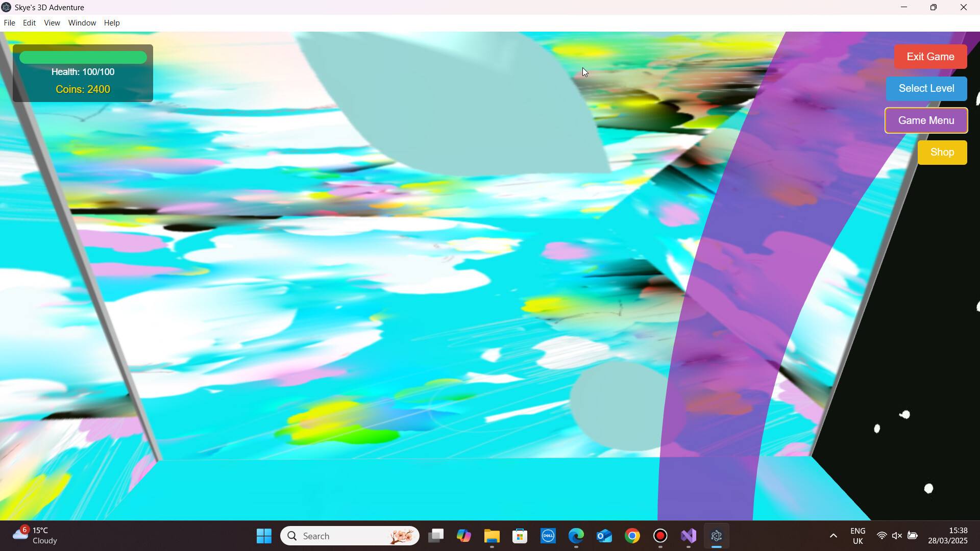
Task: Open the File menu
Action: [9, 23]
